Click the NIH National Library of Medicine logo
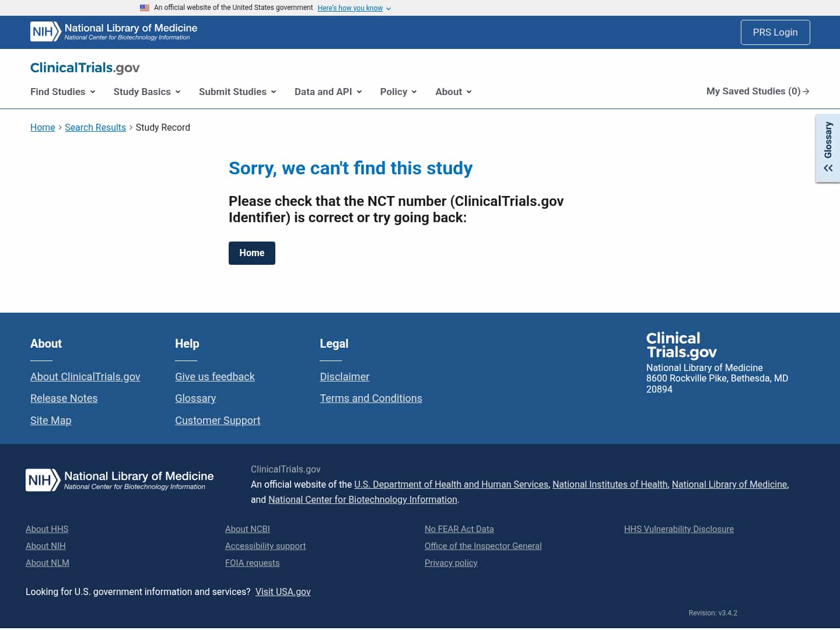 [x=113, y=32]
